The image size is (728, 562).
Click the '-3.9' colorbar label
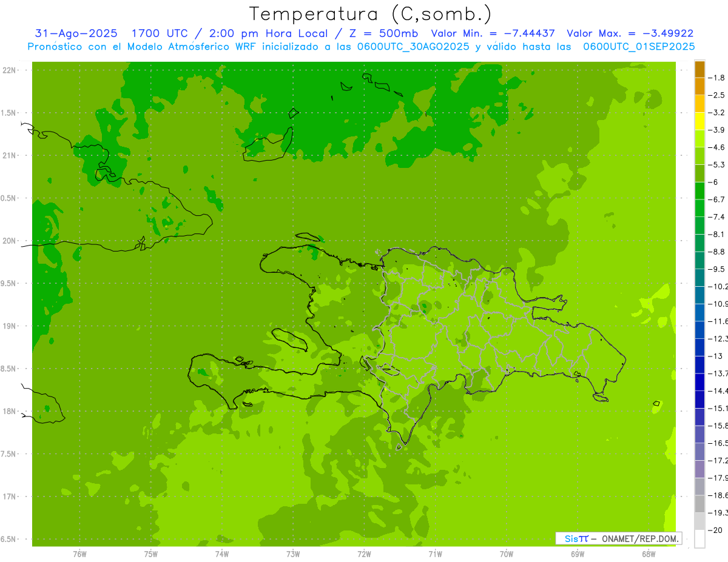coord(716,130)
